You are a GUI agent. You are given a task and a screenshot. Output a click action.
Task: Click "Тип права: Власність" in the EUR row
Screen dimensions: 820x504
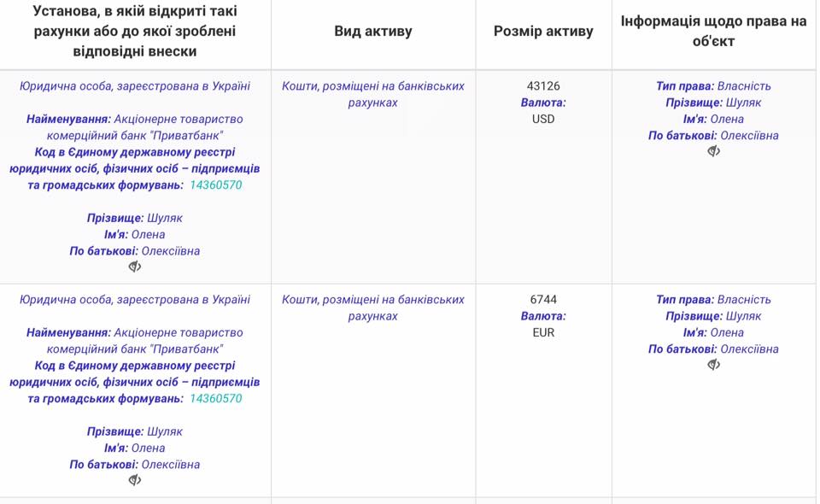coord(713,300)
